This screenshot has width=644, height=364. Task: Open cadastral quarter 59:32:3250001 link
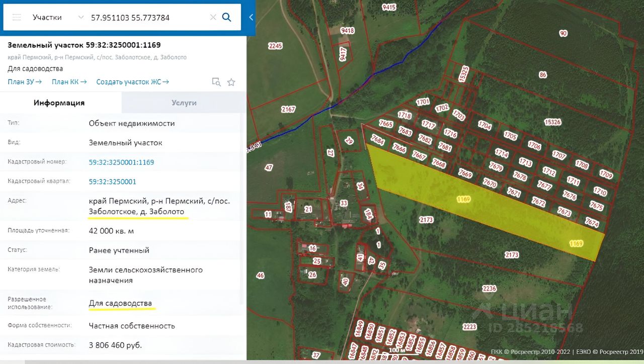click(x=112, y=181)
